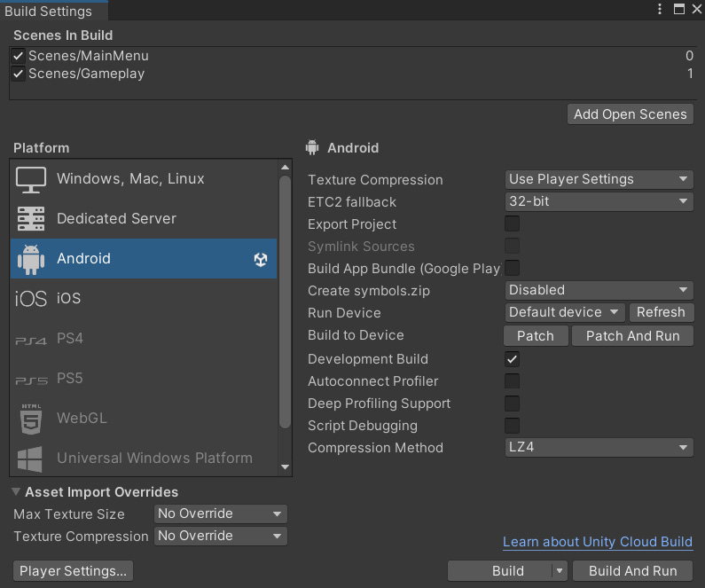
Task: Open the Run Device Default device dropdown
Action: 565,312
